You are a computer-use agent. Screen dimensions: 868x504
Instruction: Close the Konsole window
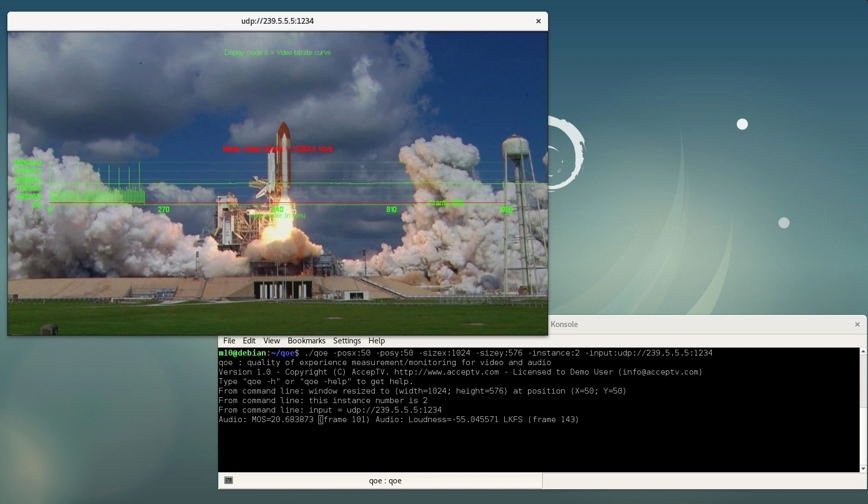click(857, 324)
